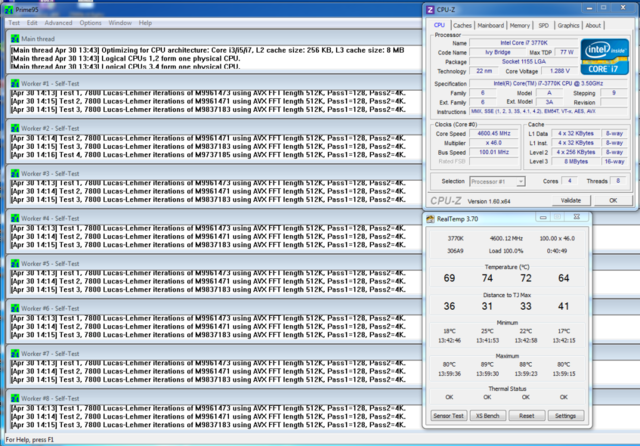Click the Cores value 4 in CPU-Z
This screenshot has width=640, height=446.
click(569, 181)
